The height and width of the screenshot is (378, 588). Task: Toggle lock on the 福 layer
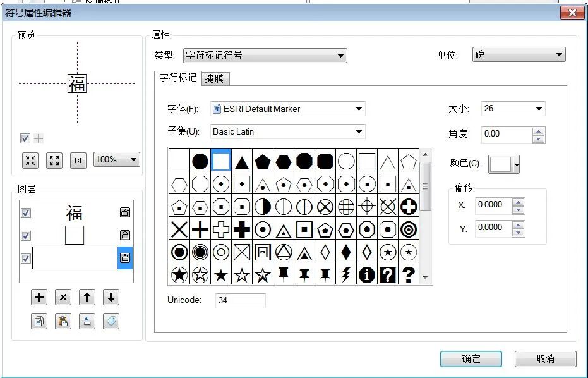(125, 212)
